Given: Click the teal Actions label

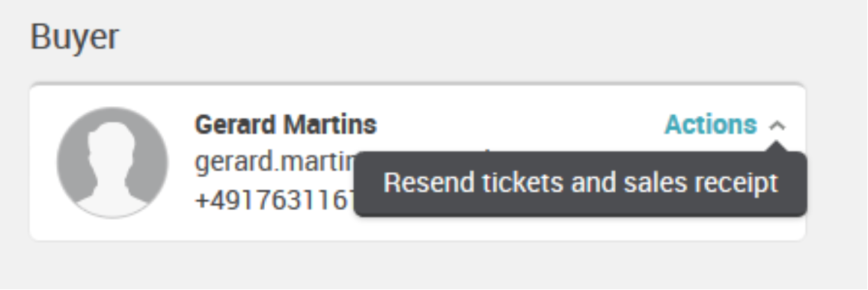Looking at the screenshot, I should (711, 125).
